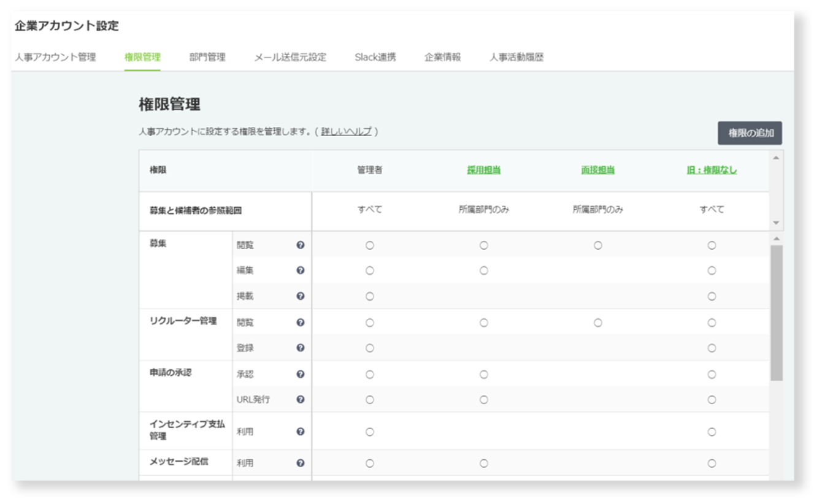Toggle 募集 掲載 circle for 管理者

[370, 296]
